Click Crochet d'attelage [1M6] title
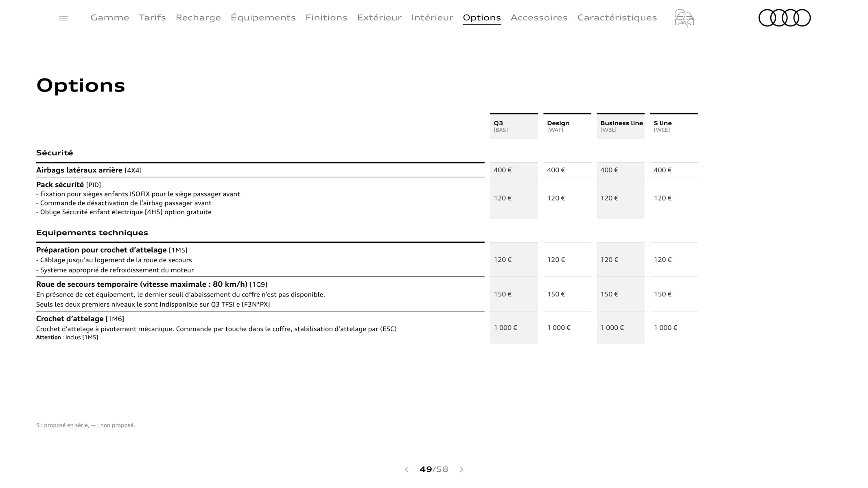Viewport: 868px width, 488px height. pyautogui.click(x=80, y=319)
